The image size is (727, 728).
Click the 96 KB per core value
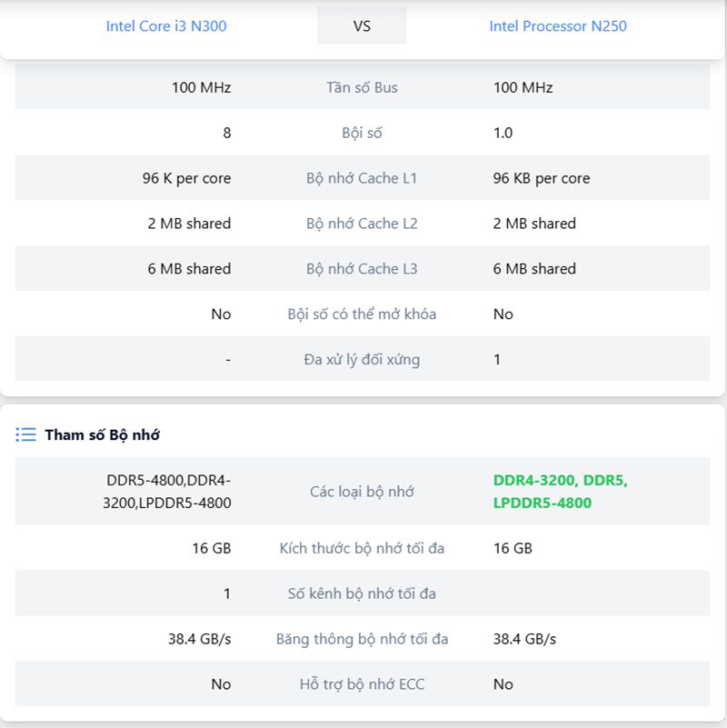[x=541, y=178]
